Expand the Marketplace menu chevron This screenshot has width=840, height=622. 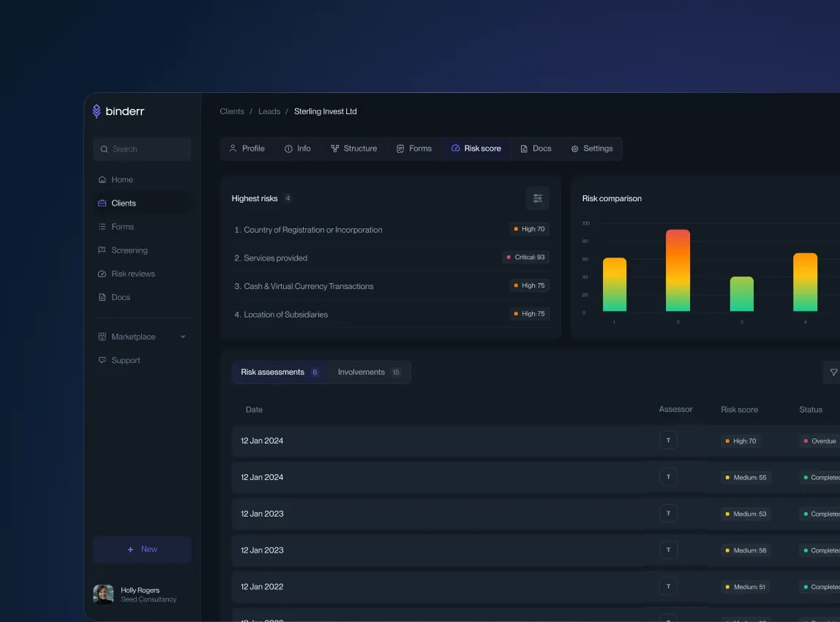click(183, 337)
